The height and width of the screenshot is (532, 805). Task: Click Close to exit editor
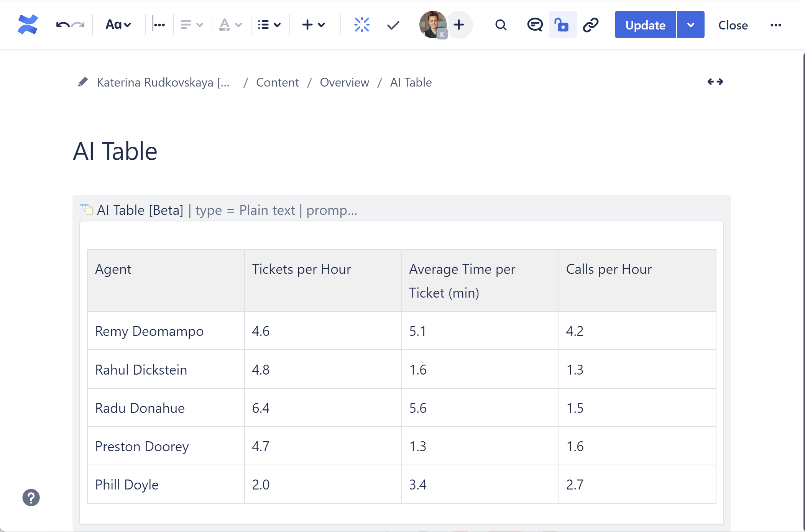point(733,25)
